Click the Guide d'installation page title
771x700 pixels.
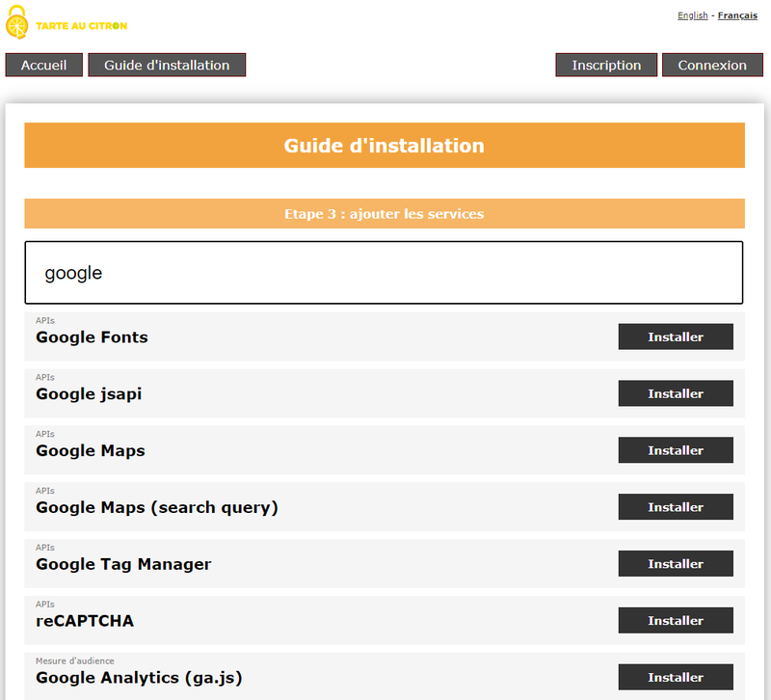[x=384, y=146]
